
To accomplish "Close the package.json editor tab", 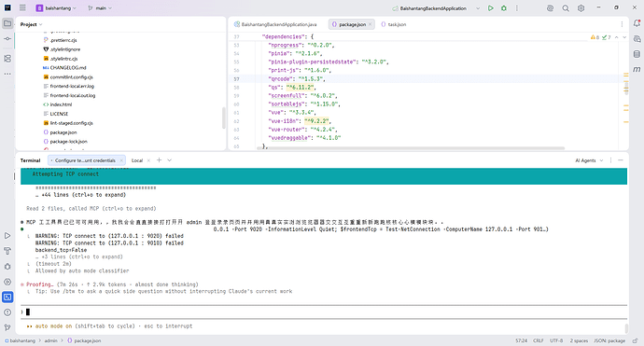I will tap(370, 24).
